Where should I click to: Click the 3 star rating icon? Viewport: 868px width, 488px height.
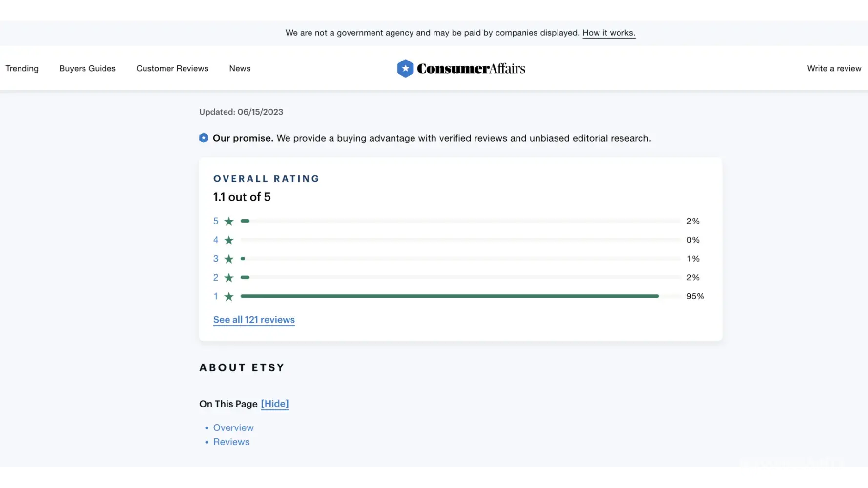click(228, 259)
